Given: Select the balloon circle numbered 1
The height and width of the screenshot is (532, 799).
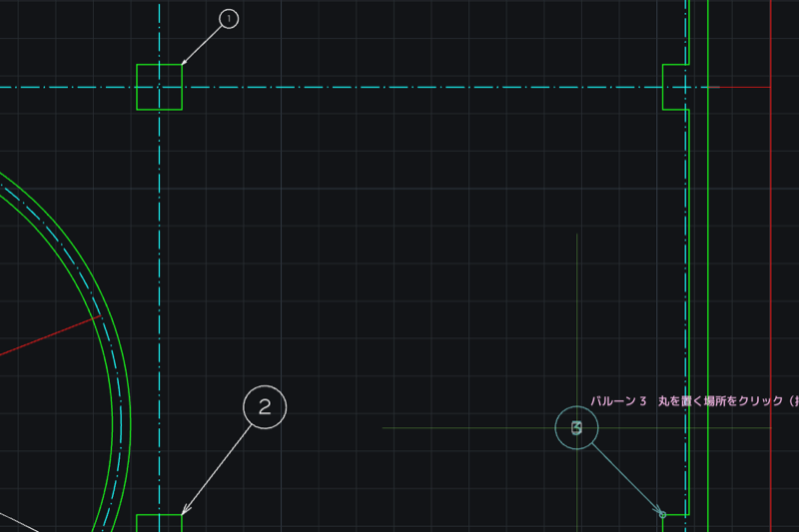Looking at the screenshot, I should (229, 19).
